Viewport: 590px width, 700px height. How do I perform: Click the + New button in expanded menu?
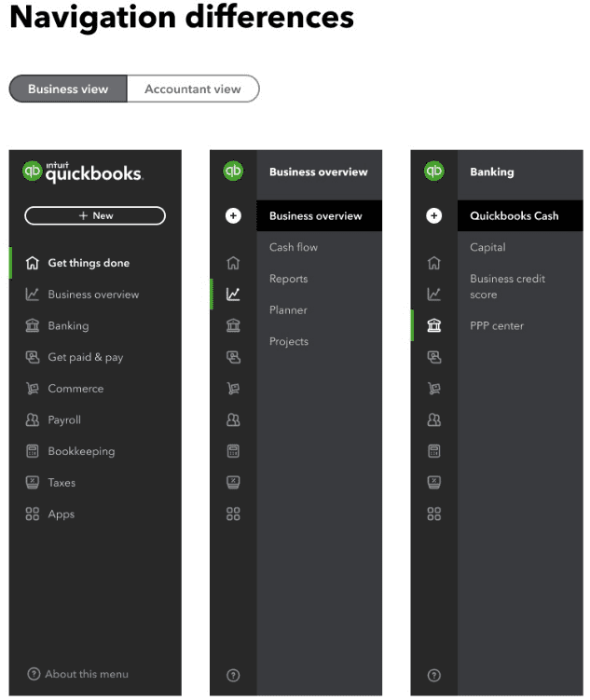click(95, 215)
